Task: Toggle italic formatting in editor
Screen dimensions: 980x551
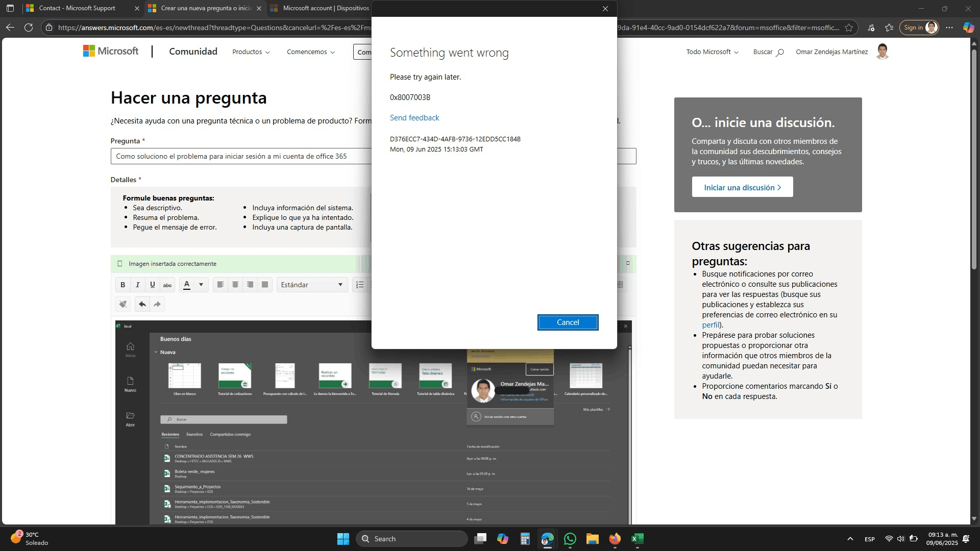Action: point(137,285)
